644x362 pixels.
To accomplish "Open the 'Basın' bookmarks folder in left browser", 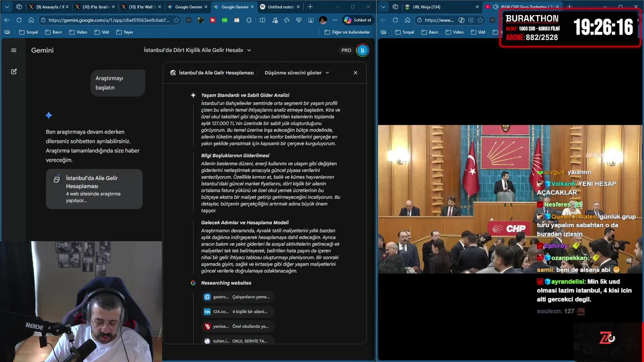I will coord(53,32).
